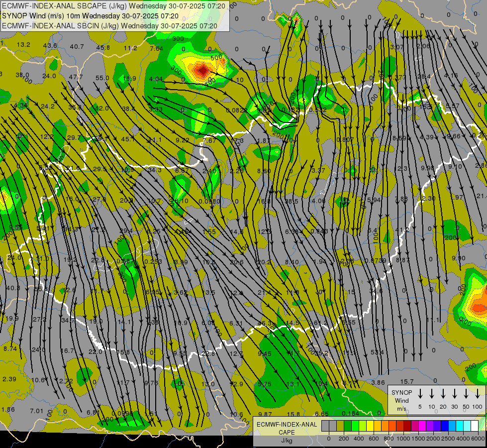
Task: Pick the pure yellow CAPE legend swatch
Action: pyautogui.click(x=370, y=426)
